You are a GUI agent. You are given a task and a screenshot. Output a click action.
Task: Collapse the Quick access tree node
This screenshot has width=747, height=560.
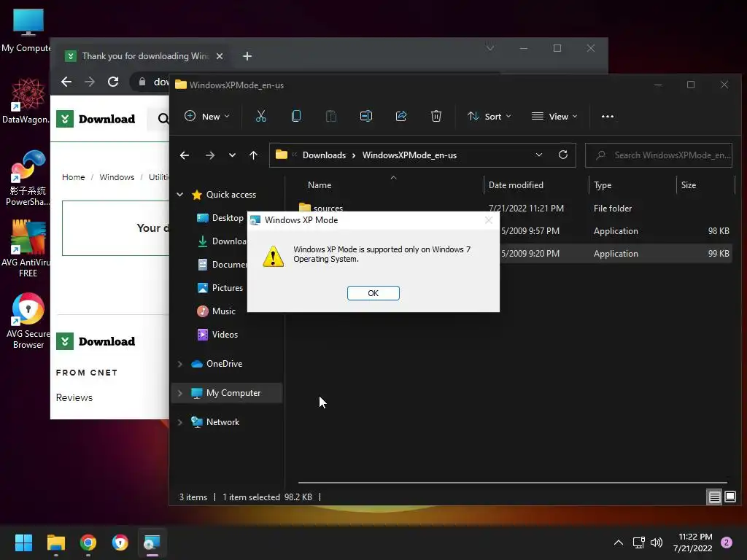[x=180, y=194]
